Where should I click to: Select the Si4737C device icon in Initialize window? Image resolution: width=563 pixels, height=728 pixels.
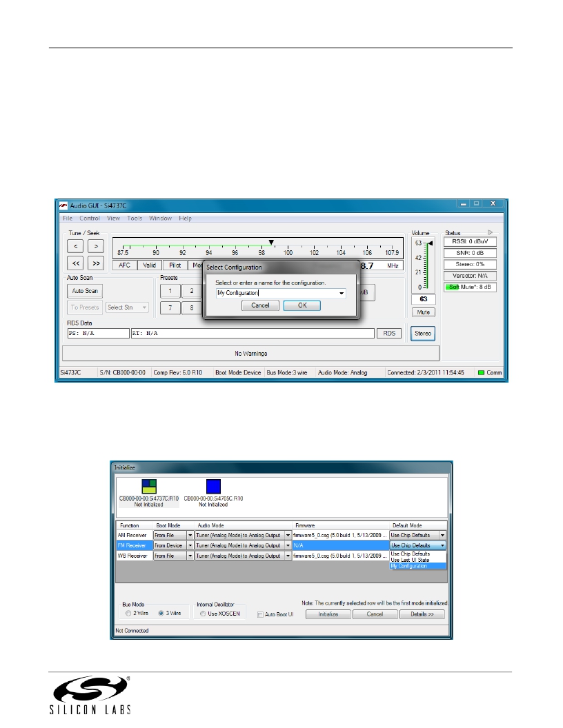pos(149,487)
